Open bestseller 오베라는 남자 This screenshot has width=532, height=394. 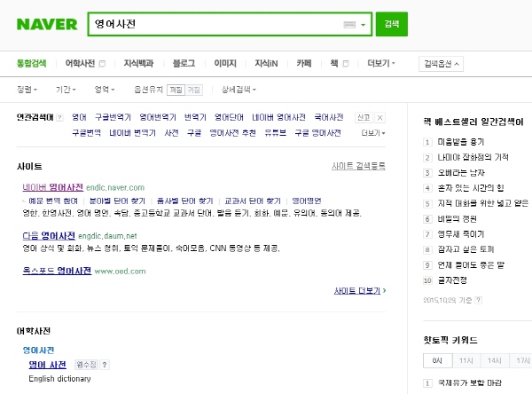[x=461, y=173]
